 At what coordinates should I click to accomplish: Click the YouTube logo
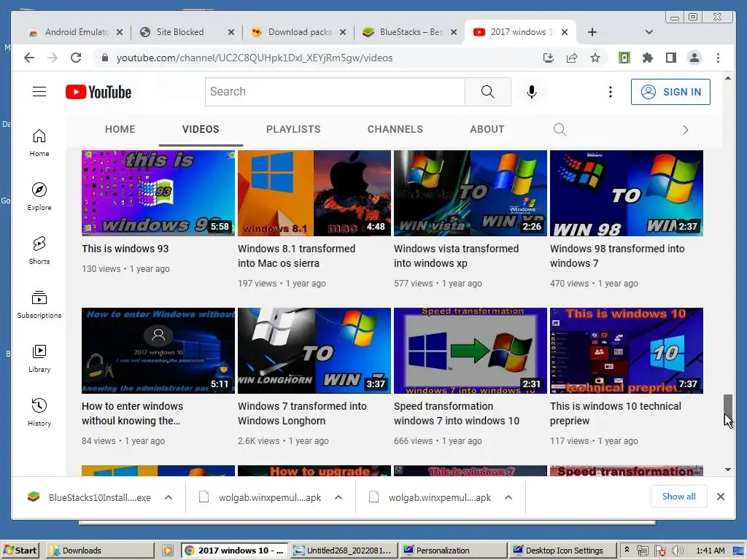[98, 92]
